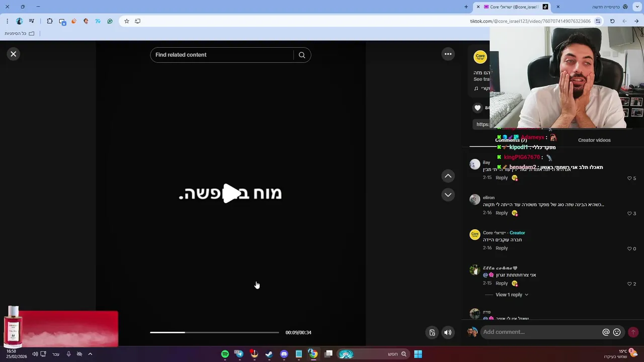Click the Grammarly extension icon
The height and width of the screenshot is (362, 644).
coord(110,21)
